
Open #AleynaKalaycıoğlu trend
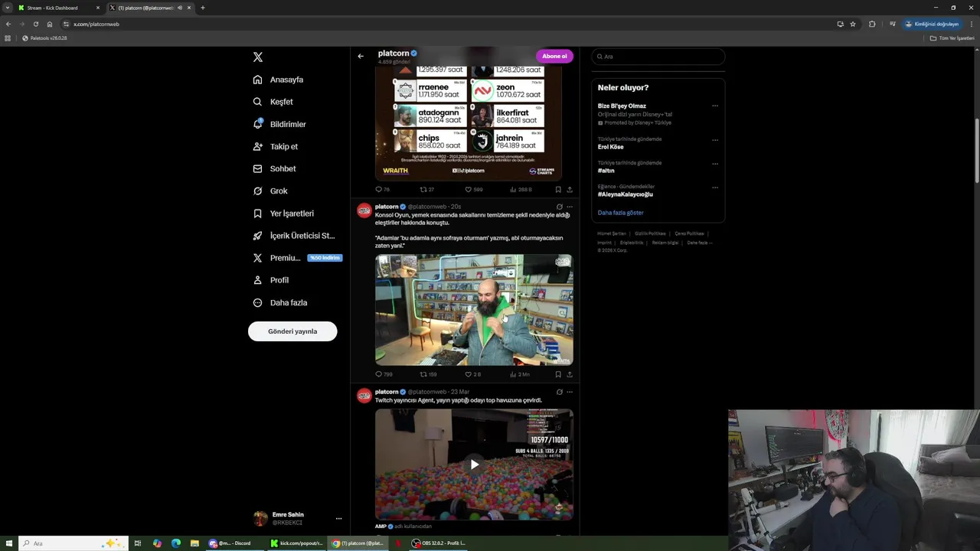click(625, 194)
